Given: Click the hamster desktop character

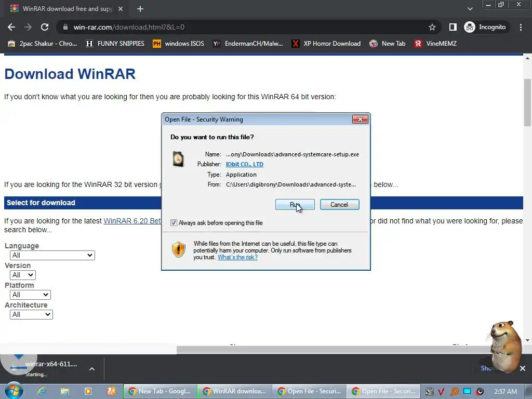Looking at the screenshot, I should point(505,346).
